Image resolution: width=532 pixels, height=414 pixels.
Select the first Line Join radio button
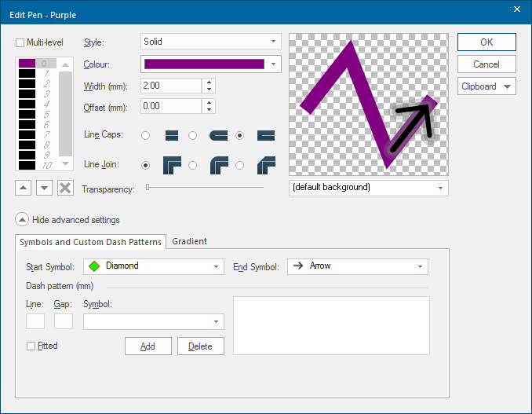(x=145, y=166)
